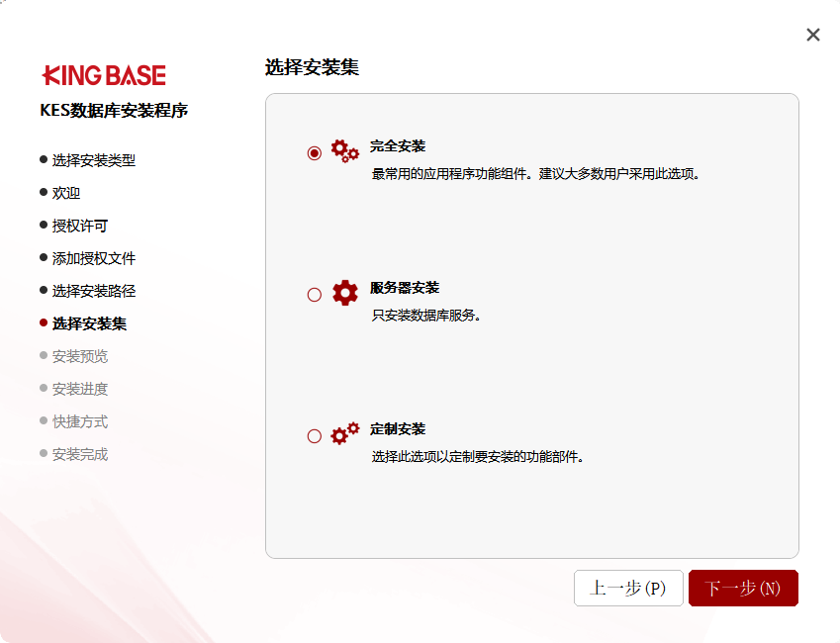Click the current 选择安装集 step

[89, 323]
